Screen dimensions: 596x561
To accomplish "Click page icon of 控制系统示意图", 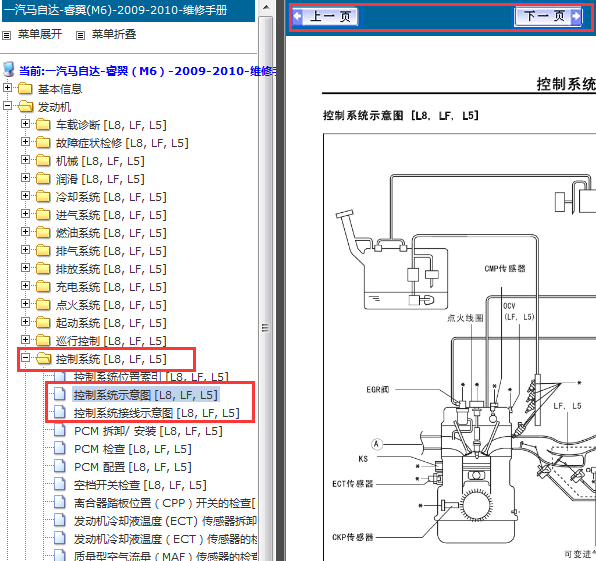I will (60, 394).
